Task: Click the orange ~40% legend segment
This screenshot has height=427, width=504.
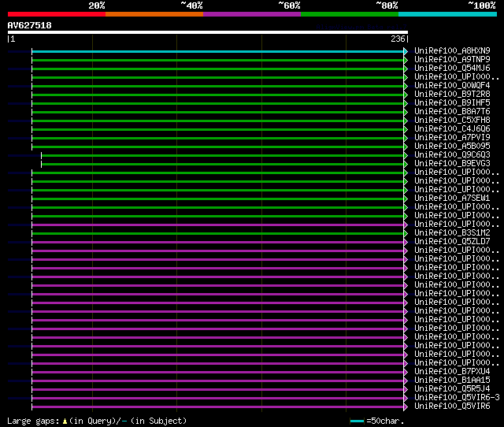Action: (x=154, y=14)
